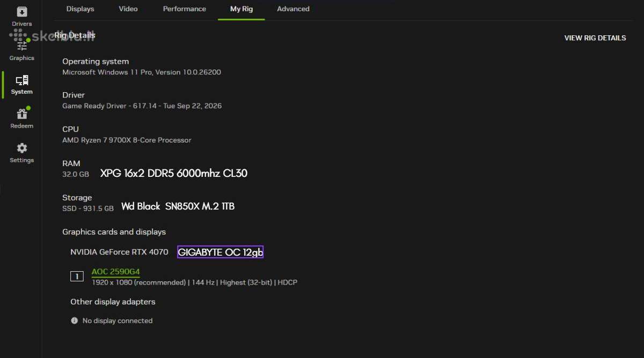This screenshot has height=358, width=644.
Task: Click the info icon beside No display connected
Action: click(x=74, y=320)
